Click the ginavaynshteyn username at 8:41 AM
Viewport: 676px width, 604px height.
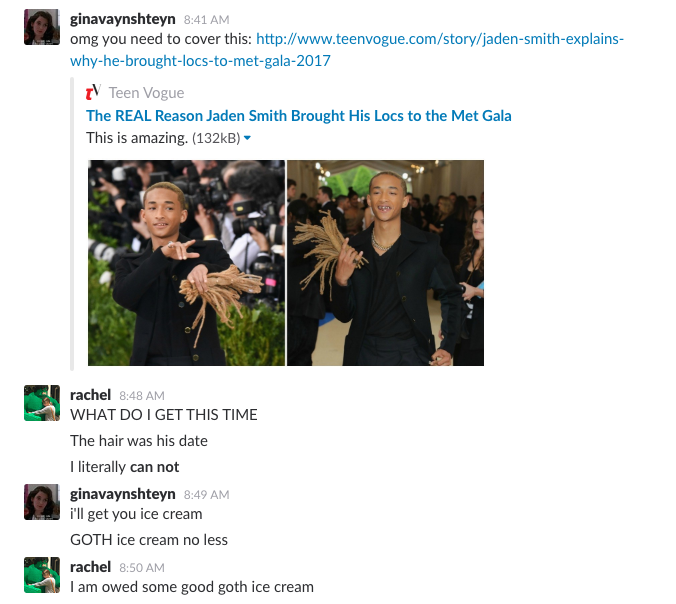coord(123,19)
